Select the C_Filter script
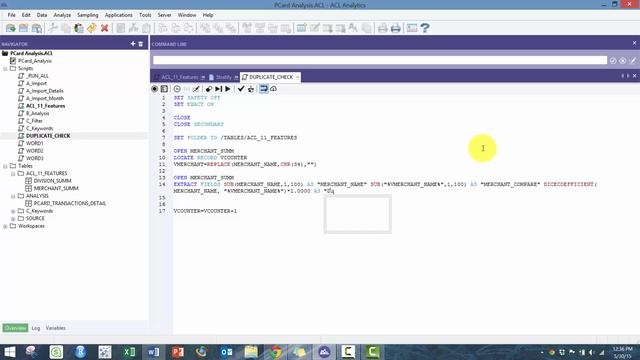Image resolution: width=640 pixels, height=360 pixels. coord(34,121)
